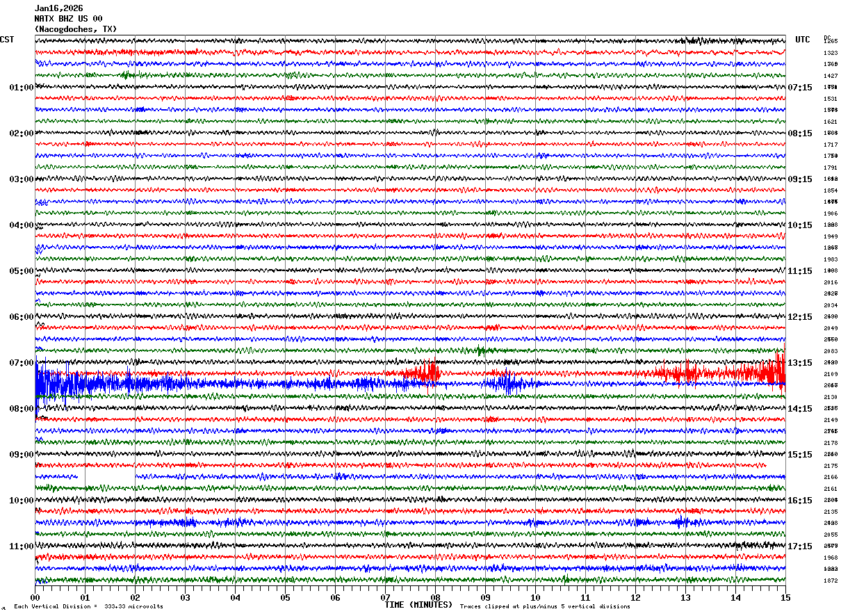Click the TIME (MINUTES) axis title

click(419, 605)
